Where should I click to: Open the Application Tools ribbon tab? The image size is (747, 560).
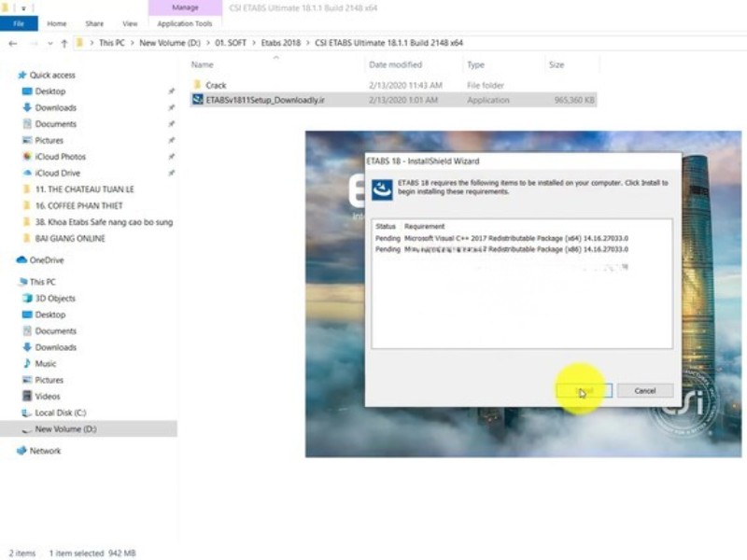[x=185, y=23]
